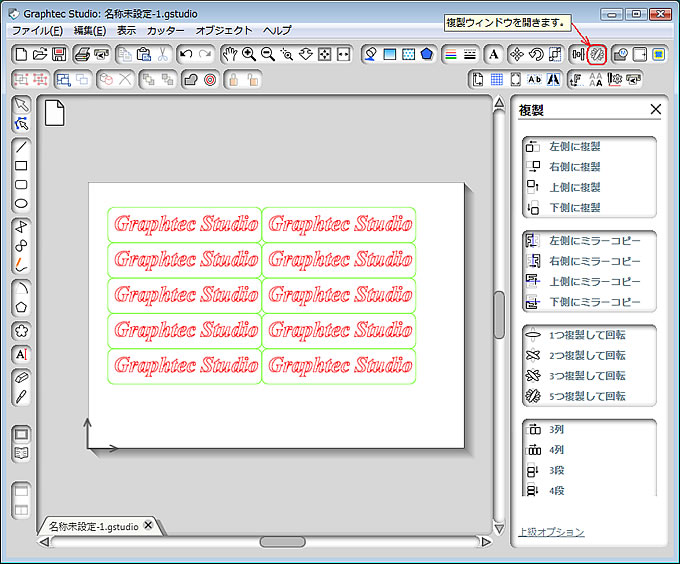Choose the arc drawing tool
Viewport: 680px width, 564px height.
[x=21, y=288]
